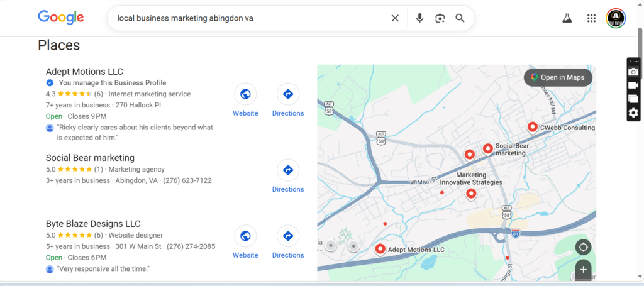Screen dimensions: 644x286
Task: Click Byte Blaze Designs Directions icon
Action: [x=288, y=236]
